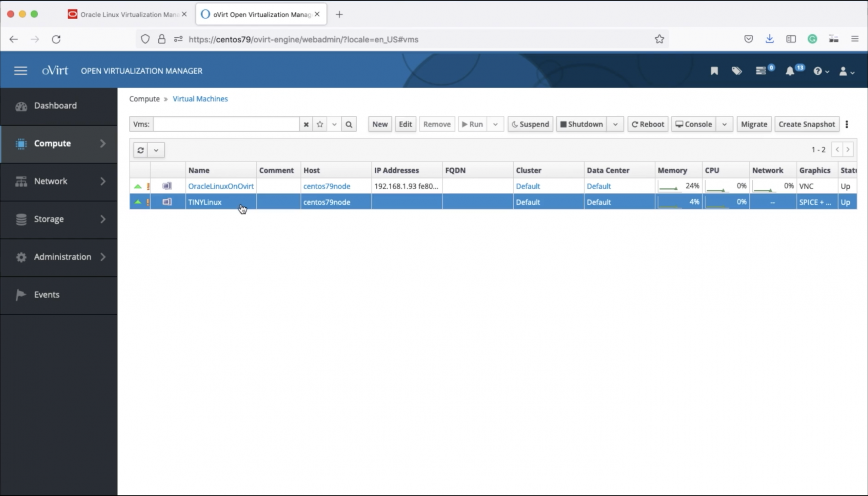Select the tags icon in the header
Screen dimensions: 868x496
tap(736, 71)
